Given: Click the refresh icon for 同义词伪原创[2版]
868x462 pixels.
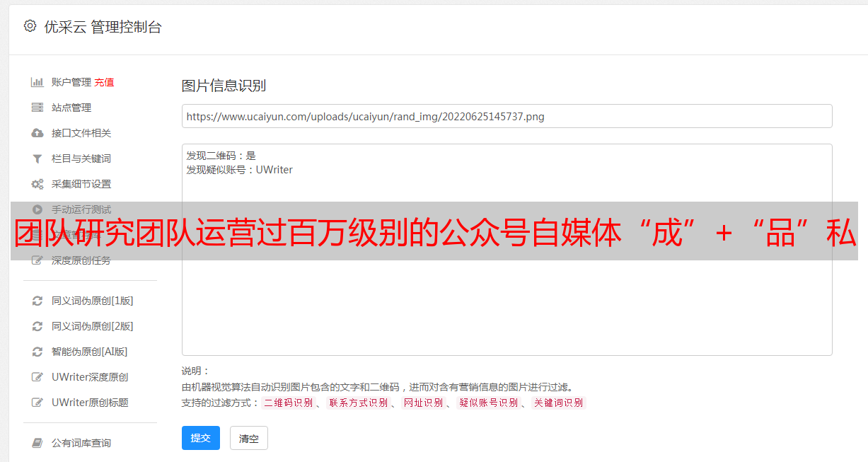Looking at the screenshot, I should (37, 326).
